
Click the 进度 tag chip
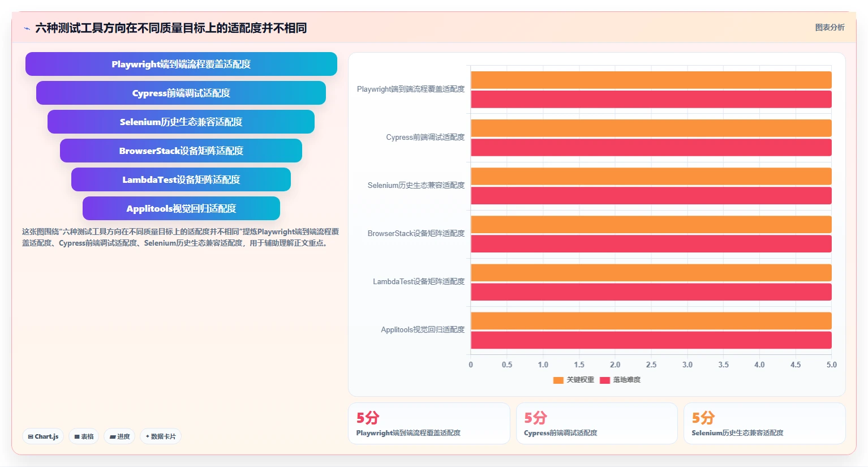pyautogui.click(x=119, y=436)
